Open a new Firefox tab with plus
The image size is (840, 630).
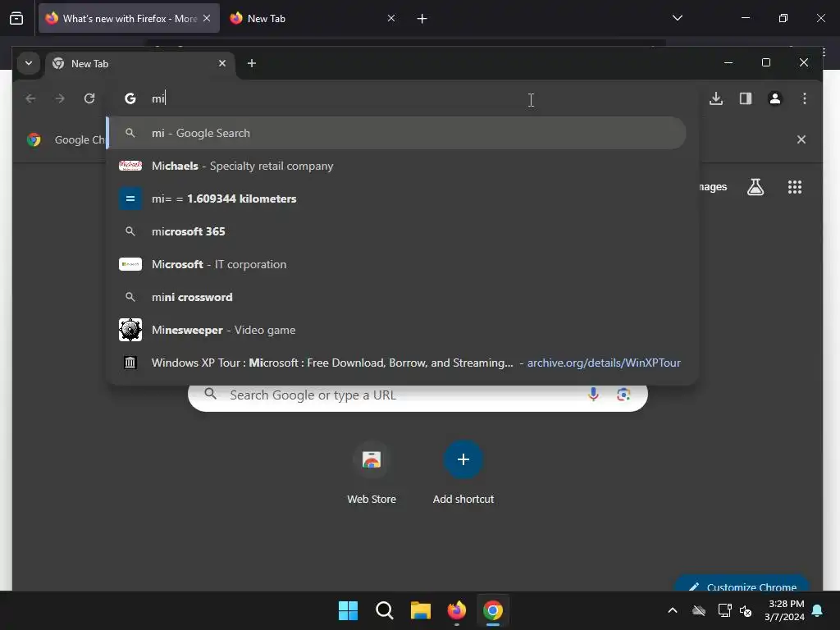click(422, 19)
